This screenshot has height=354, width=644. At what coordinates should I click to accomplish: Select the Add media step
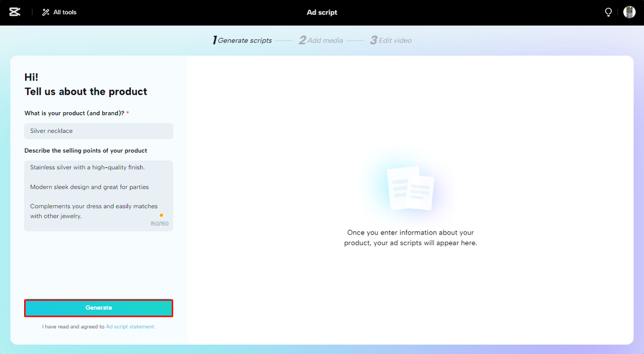click(321, 40)
